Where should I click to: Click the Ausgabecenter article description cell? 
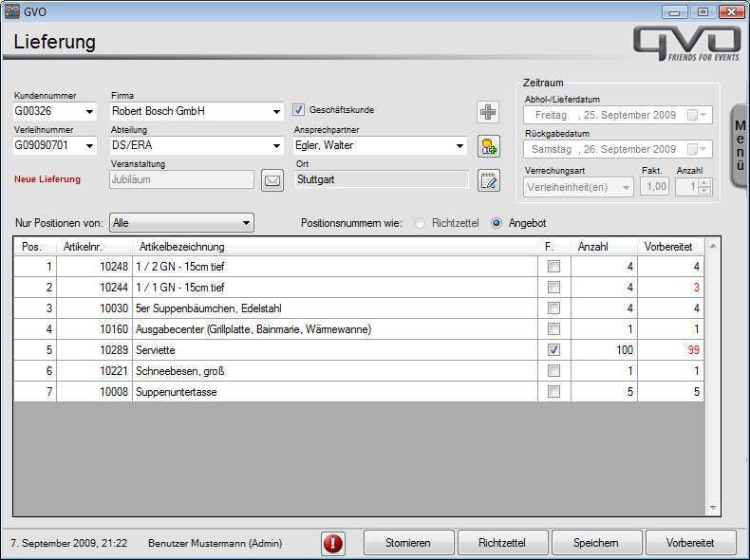335,329
